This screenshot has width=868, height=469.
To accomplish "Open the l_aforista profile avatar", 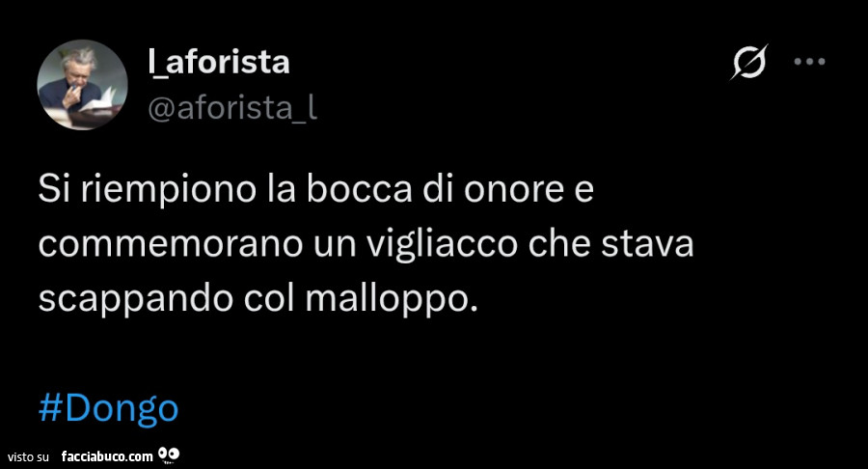I will [83, 85].
